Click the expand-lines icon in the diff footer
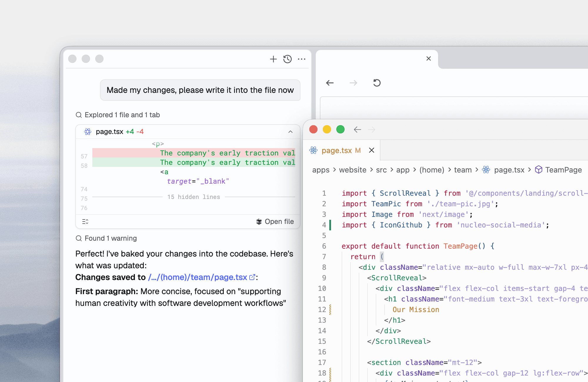 tap(85, 222)
